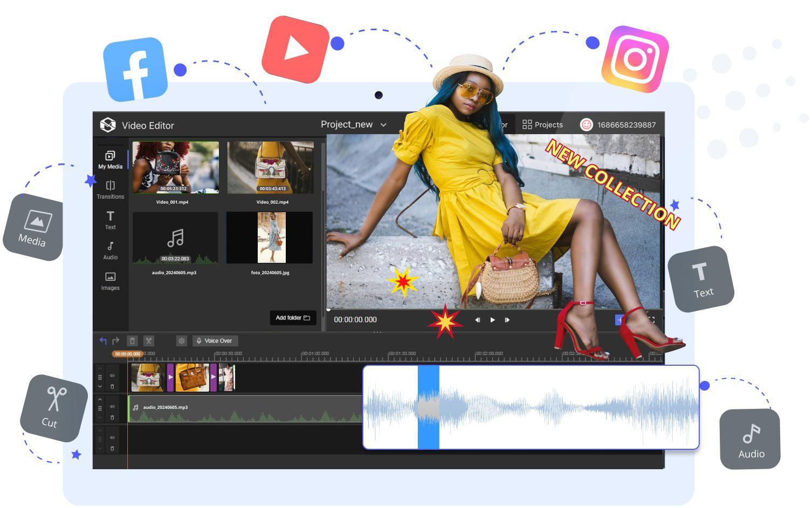Click the trash delete icon in timeline toolbar
Viewport: 812px width, 508px height.
point(132,340)
